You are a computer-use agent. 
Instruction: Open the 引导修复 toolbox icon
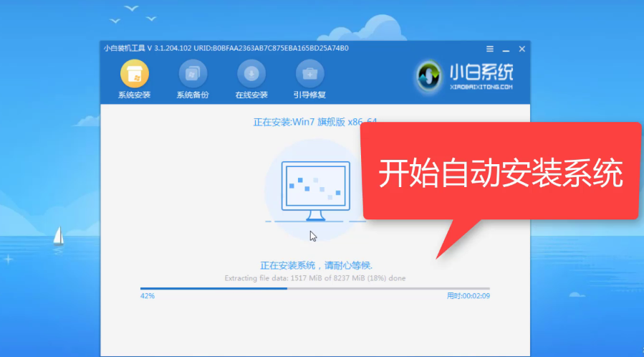(x=309, y=74)
